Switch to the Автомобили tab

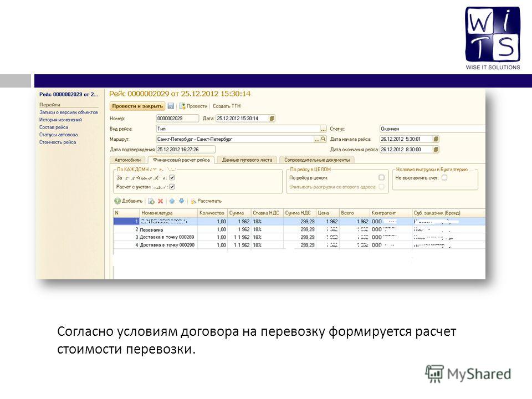tap(127, 160)
